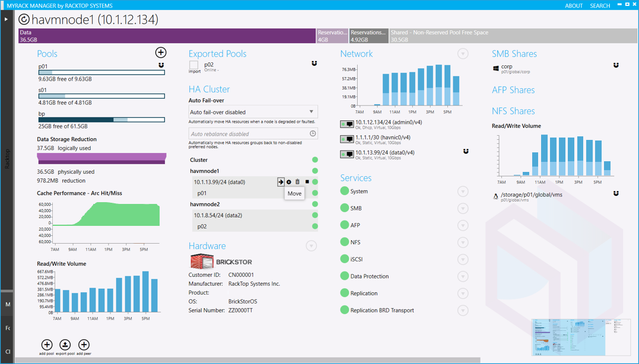Click Cluster green status indicator

click(315, 159)
